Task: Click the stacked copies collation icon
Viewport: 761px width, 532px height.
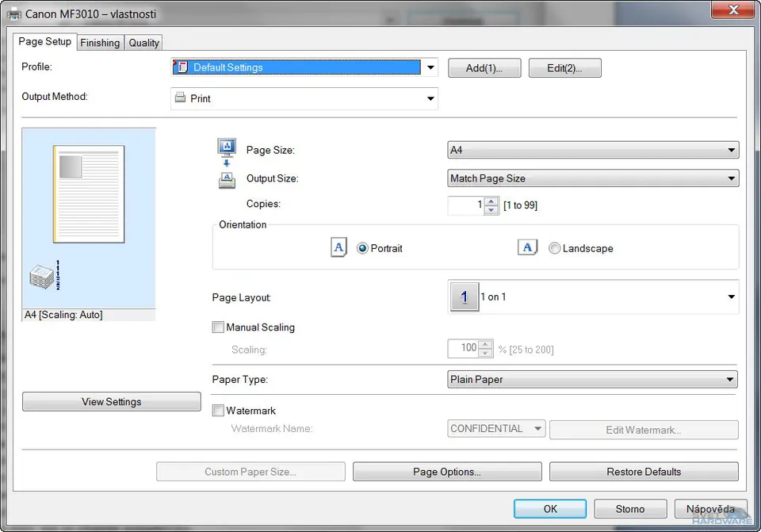Action: [45, 276]
